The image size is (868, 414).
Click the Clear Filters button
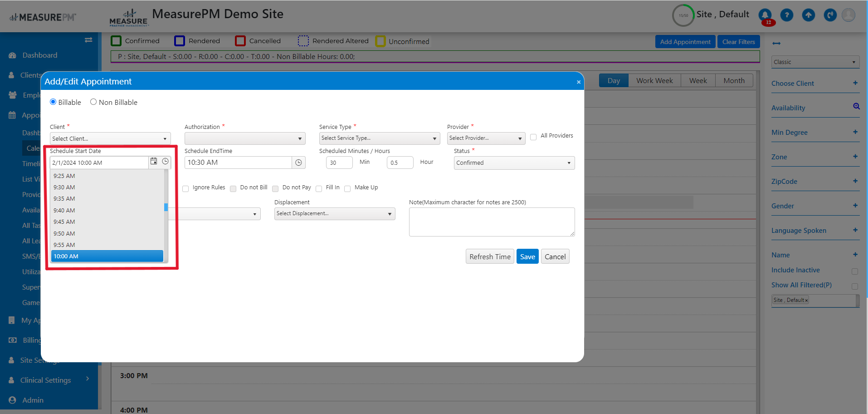tap(738, 42)
